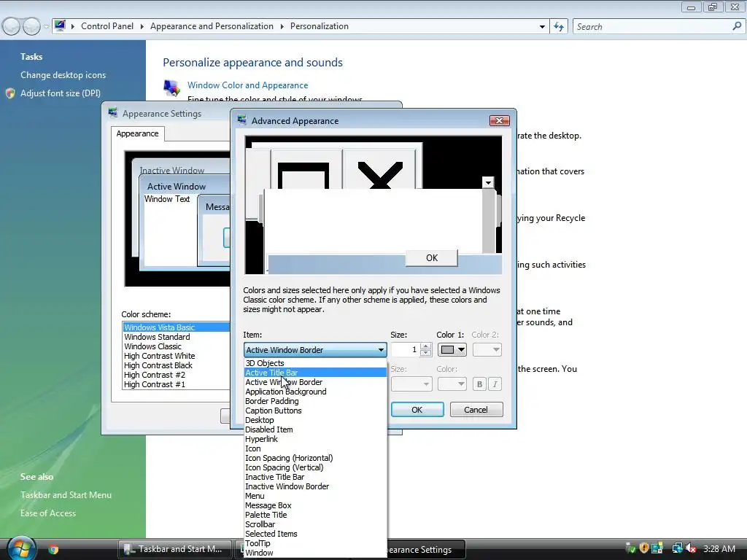Go forward with the Explorer forward arrow
747x560 pixels.
point(31,27)
